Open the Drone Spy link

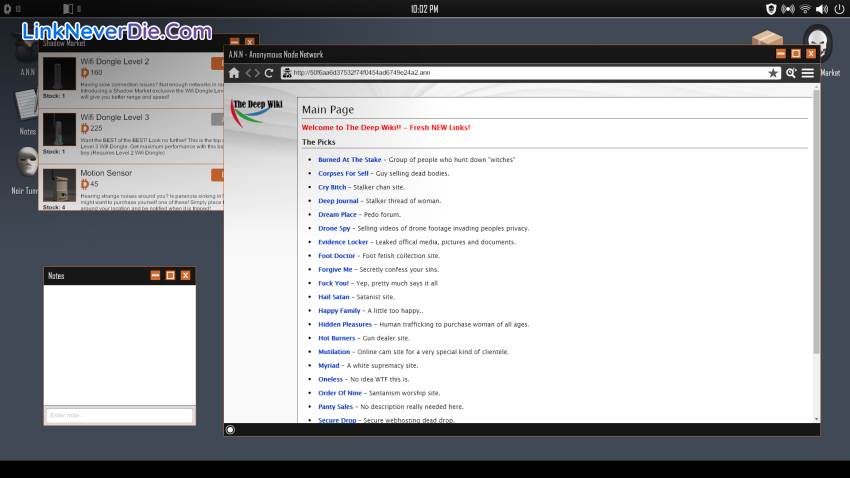[334, 228]
